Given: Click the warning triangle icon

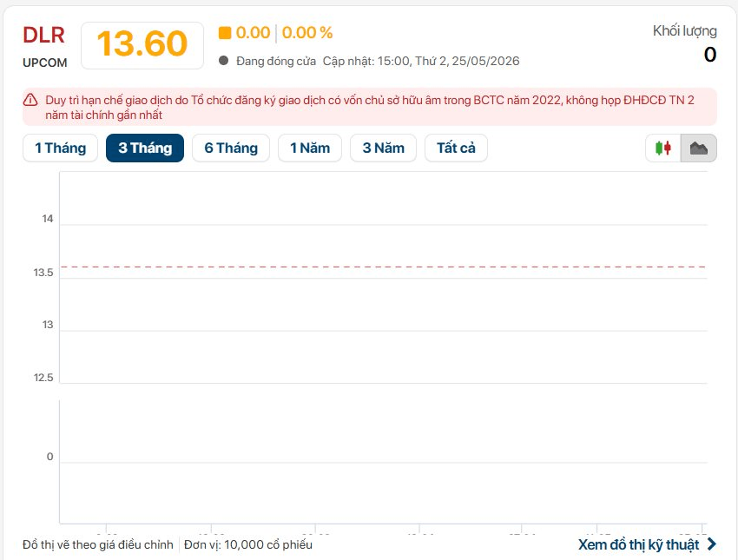Looking at the screenshot, I should [30, 100].
